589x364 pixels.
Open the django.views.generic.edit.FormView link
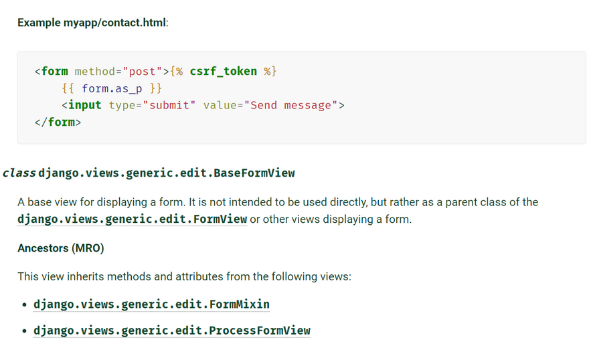(132, 219)
